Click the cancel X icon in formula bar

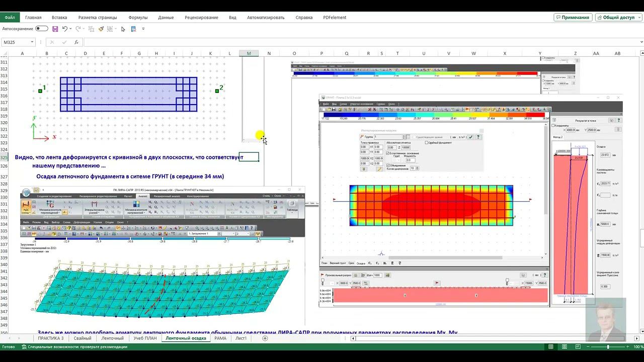[52, 42]
